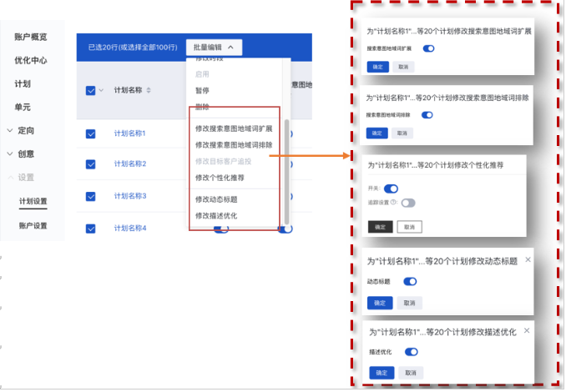Click the batch edit menu scrollbar
566x392 pixels.
point(286,171)
